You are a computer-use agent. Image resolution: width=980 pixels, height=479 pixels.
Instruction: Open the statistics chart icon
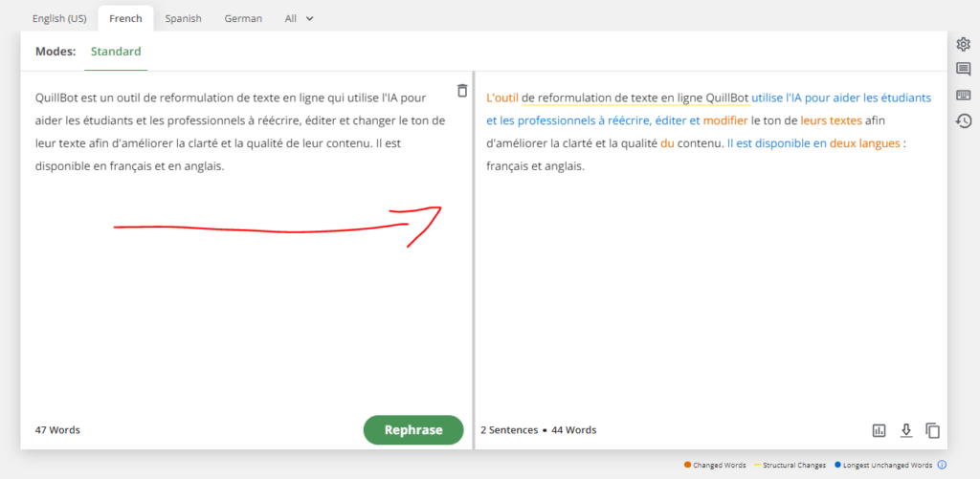[880, 430]
